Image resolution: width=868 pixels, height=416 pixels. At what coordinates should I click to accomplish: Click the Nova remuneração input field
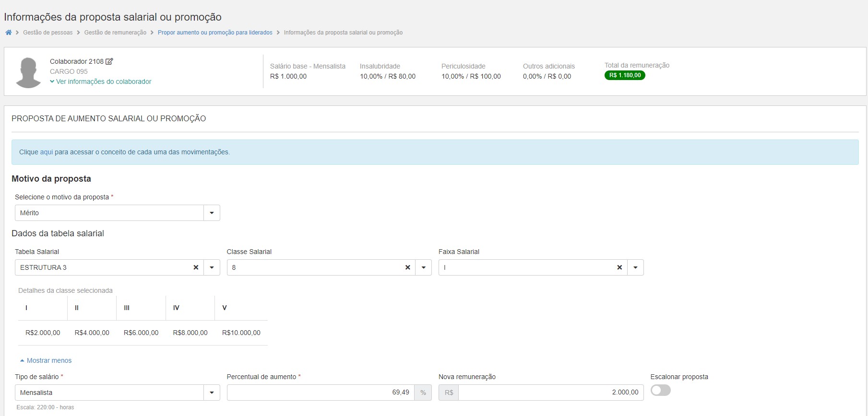point(551,393)
